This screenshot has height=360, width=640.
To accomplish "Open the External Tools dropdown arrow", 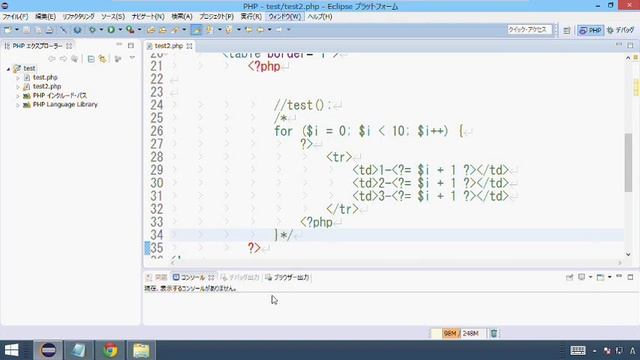I will (x=140, y=30).
